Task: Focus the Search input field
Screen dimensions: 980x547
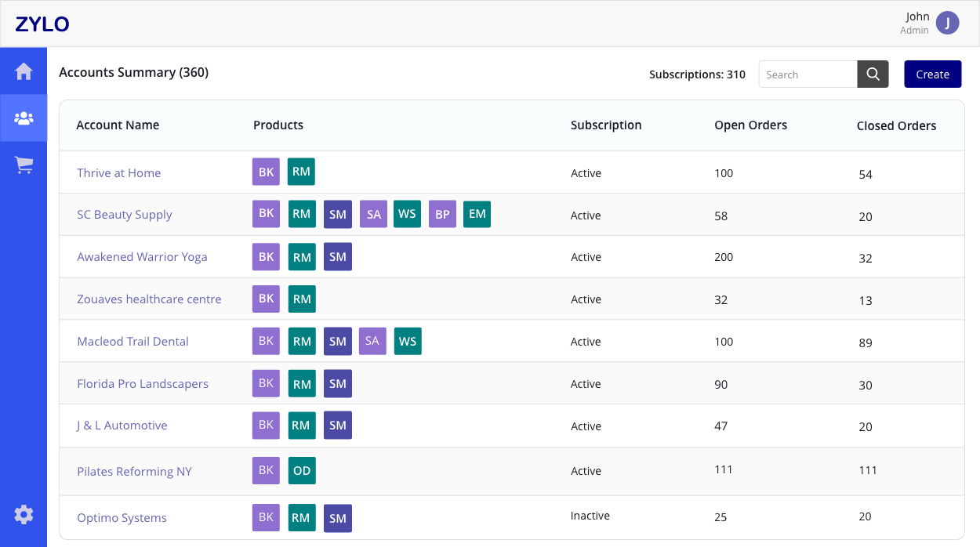Action: coord(808,74)
